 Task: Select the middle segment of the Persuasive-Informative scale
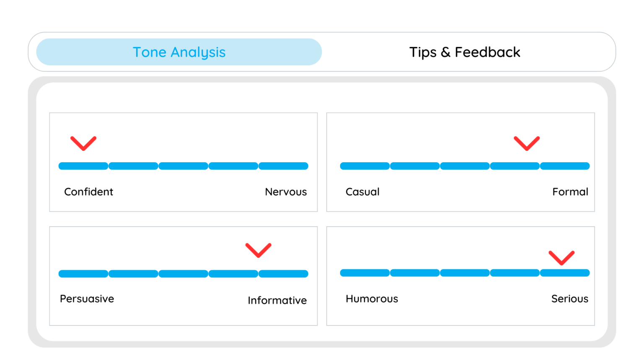click(x=183, y=274)
